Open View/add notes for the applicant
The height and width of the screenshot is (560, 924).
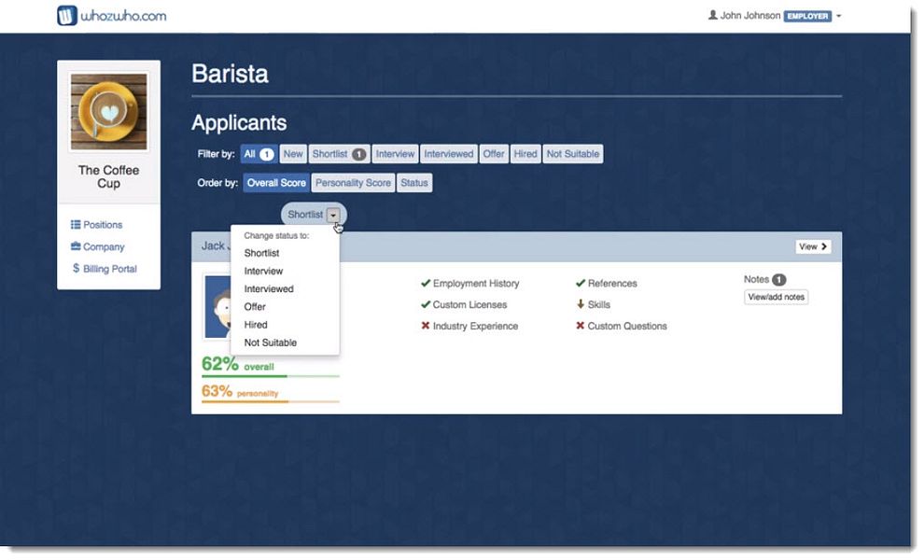(777, 298)
